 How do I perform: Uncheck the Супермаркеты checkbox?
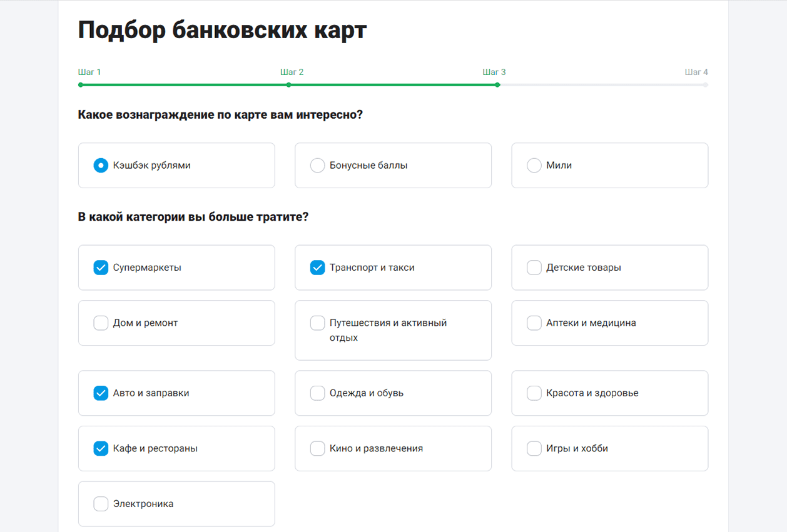point(101,268)
